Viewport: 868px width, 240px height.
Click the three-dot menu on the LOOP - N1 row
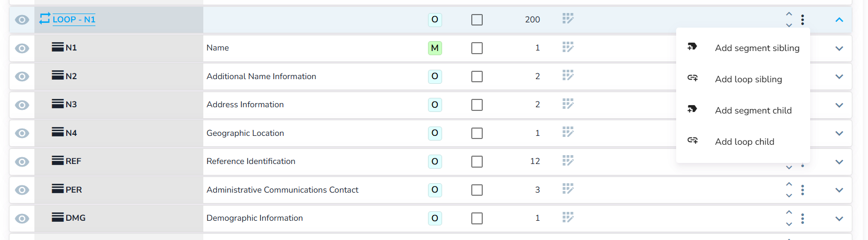pyautogui.click(x=802, y=20)
